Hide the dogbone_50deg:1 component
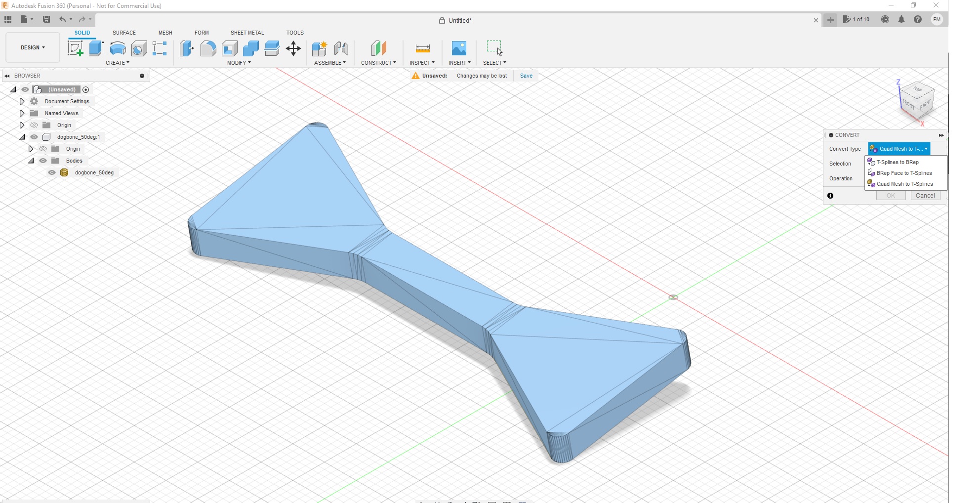Image resolution: width=980 pixels, height=503 pixels. coord(34,137)
